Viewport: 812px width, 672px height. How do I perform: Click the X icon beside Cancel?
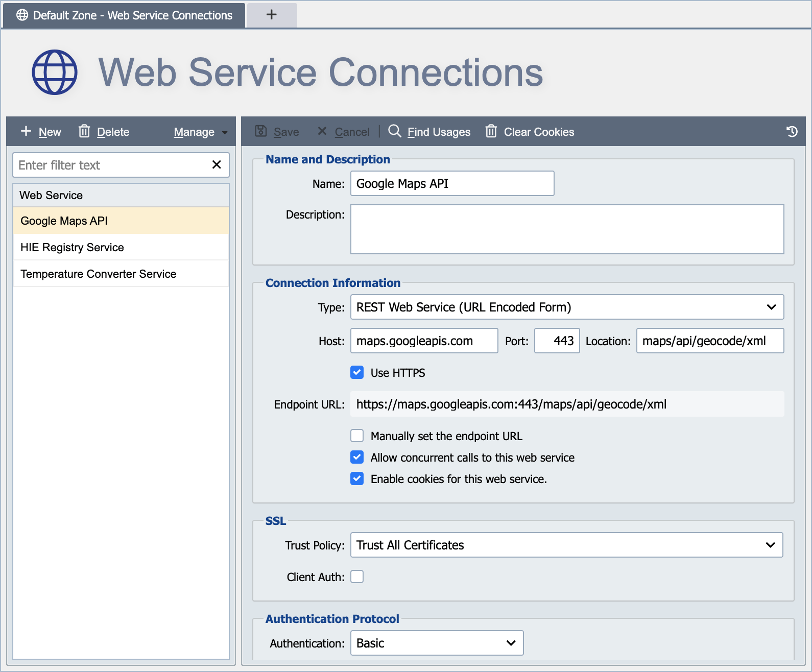pyautogui.click(x=322, y=131)
